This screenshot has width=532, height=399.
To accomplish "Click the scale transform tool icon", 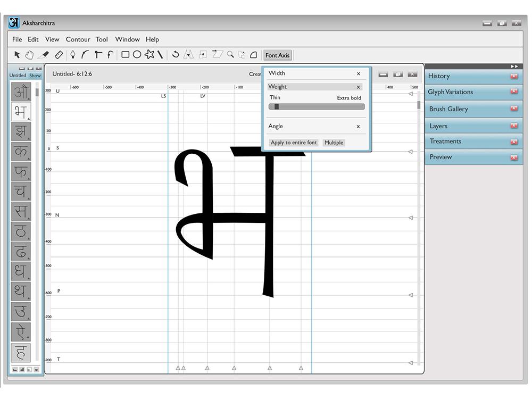I will (203, 55).
